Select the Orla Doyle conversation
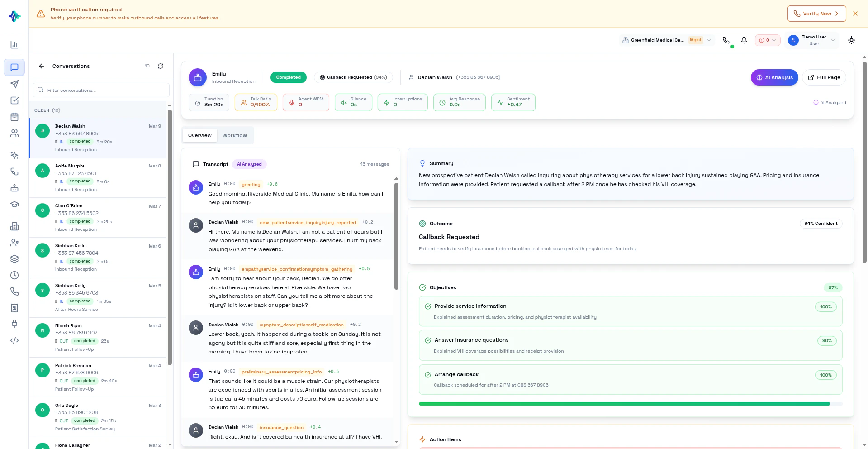The height and width of the screenshot is (449, 868). 98,417
